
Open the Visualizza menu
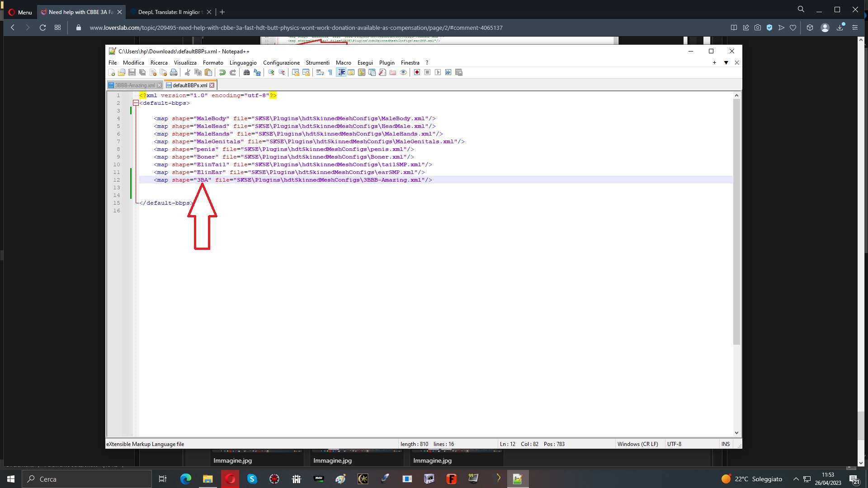tap(185, 63)
